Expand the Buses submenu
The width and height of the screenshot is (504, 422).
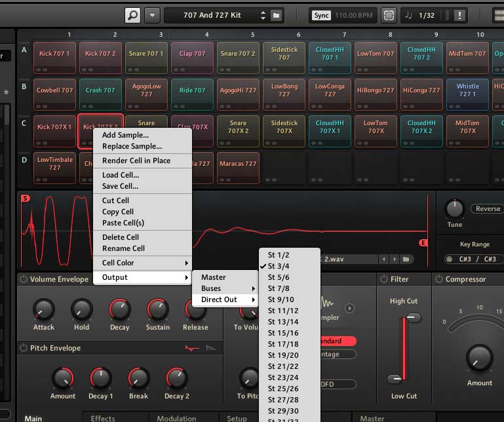[225, 288]
